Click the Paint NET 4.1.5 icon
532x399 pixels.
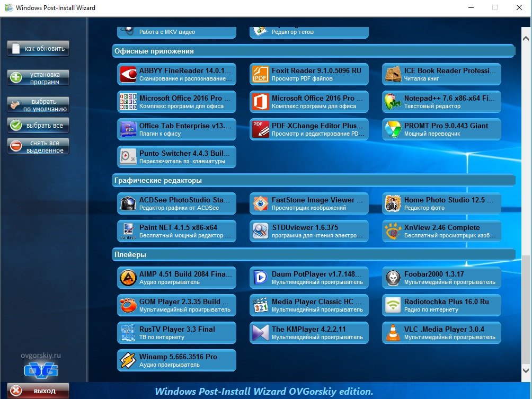(128, 231)
